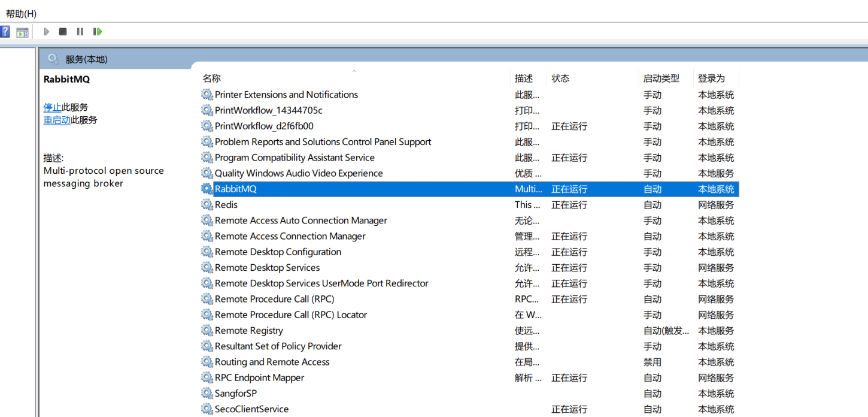This screenshot has height=417, width=868.
Task: Click the 登录为 column header
Action: pos(711,78)
